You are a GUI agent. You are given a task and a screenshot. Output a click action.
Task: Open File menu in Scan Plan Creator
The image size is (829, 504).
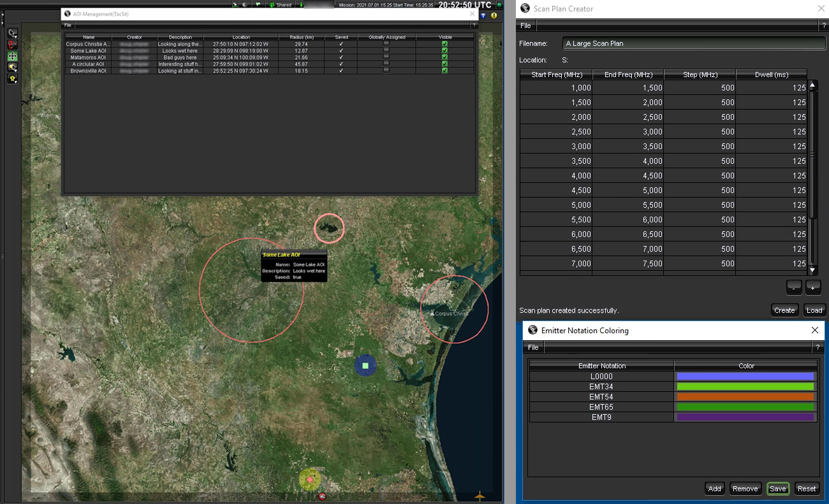click(525, 25)
